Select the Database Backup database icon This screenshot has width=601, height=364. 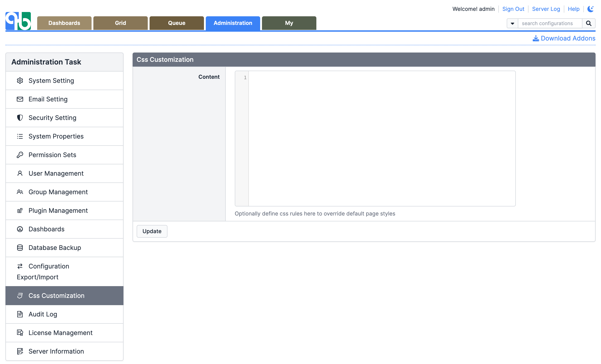pyautogui.click(x=20, y=248)
